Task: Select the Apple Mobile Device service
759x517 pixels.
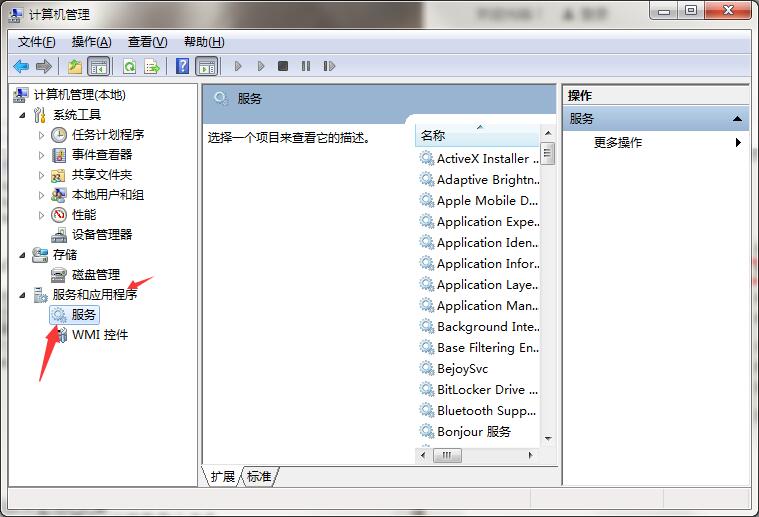Action: [479, 200]
